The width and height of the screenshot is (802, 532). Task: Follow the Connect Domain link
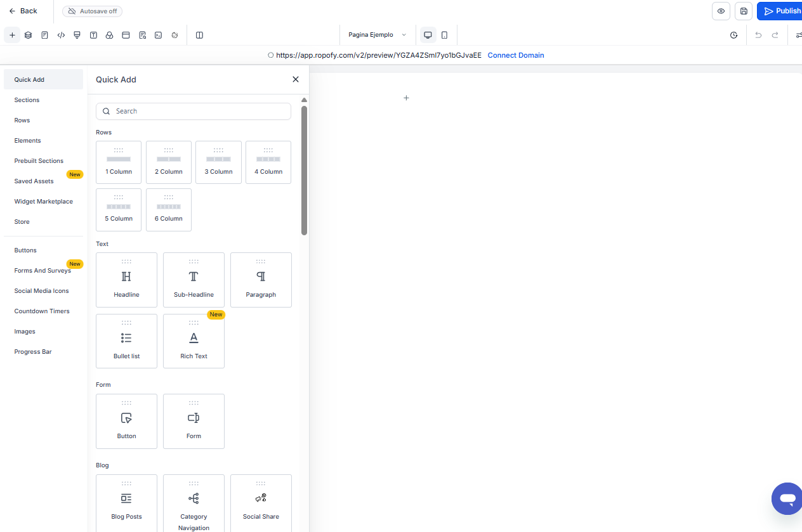515,55
